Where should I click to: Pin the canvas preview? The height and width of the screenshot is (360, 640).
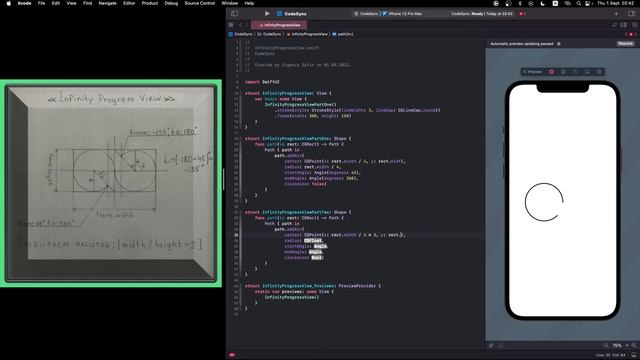coord(491,345)
